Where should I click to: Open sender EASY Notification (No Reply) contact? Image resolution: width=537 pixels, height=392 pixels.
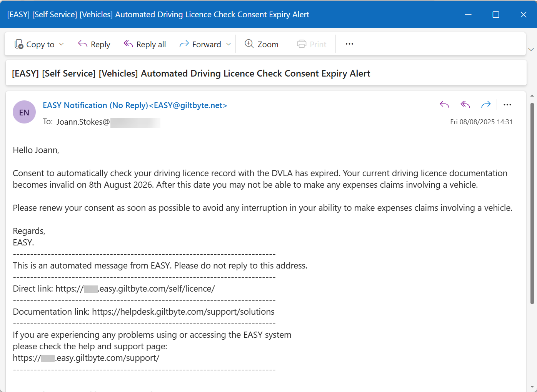pyautogui.click(x=135, y=105)
